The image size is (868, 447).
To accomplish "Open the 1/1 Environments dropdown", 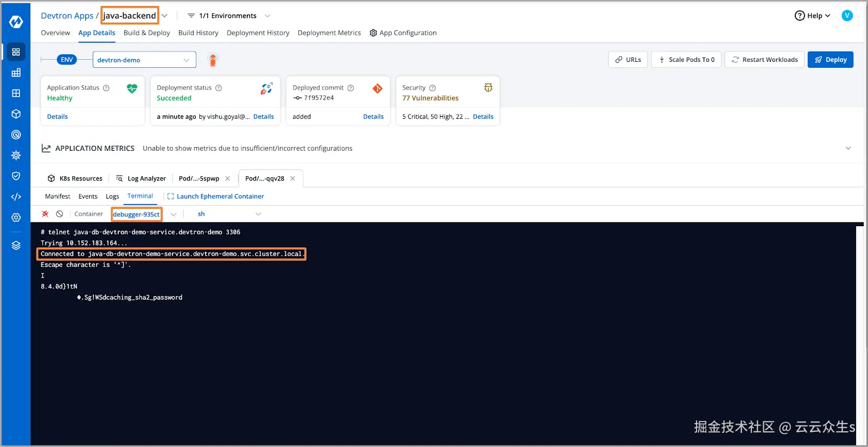I will pyautogui.click(x=228, y=16).
